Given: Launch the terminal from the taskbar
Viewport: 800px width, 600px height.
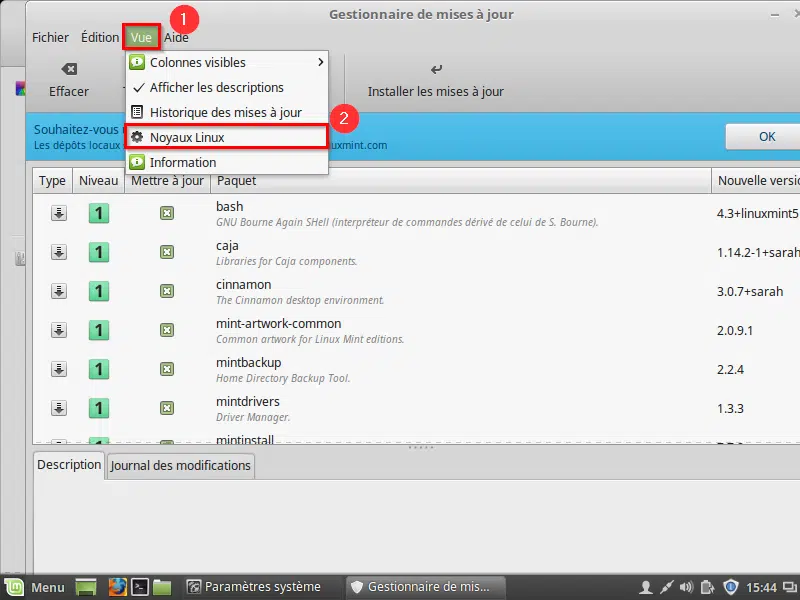Looking at the screenshot, I should [140, 587].
